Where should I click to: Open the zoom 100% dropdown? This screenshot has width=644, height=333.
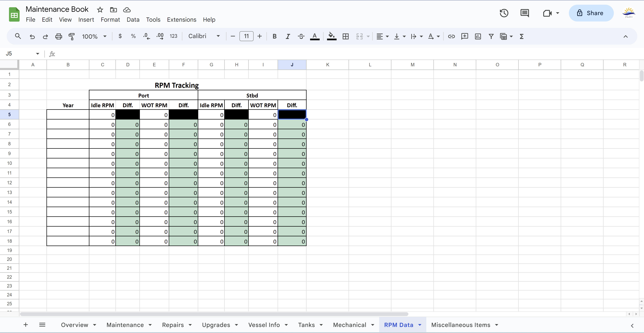click(x=94, y=36)
